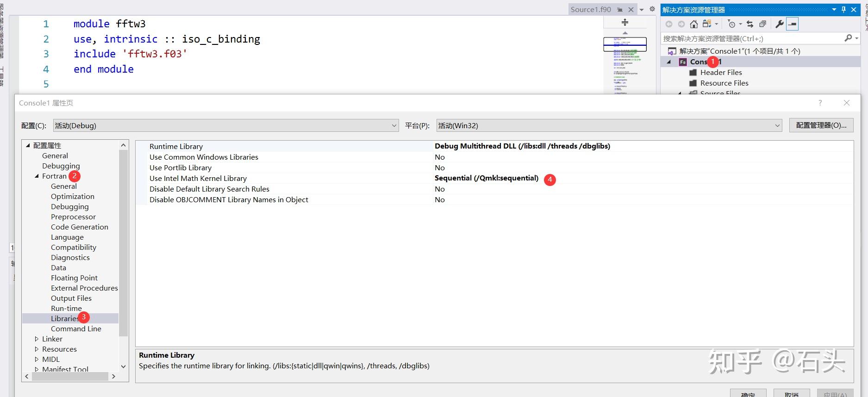
Task: Open properties via the wrench icon
Action: 780,24
